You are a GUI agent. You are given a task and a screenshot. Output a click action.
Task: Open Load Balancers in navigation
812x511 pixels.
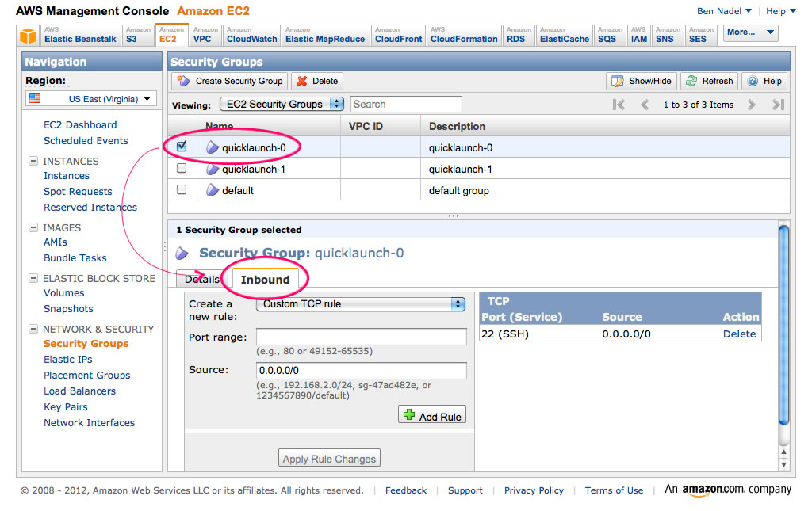coord(80,391)
